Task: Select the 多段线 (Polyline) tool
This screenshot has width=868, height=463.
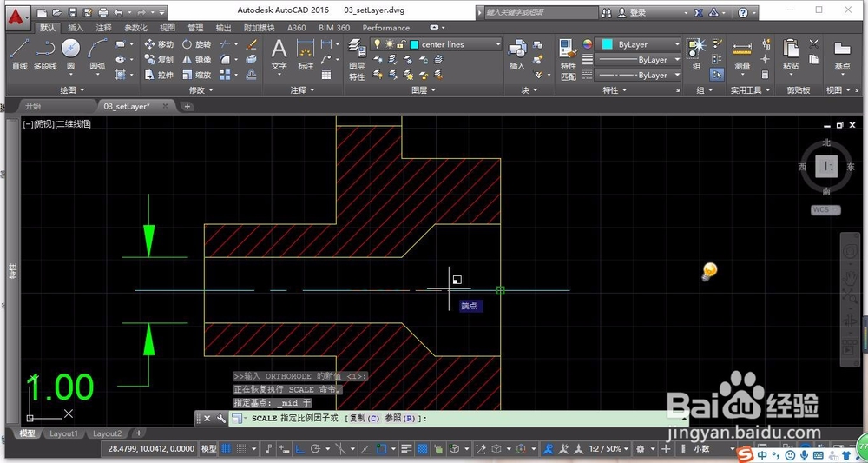Action: point(45,55)
